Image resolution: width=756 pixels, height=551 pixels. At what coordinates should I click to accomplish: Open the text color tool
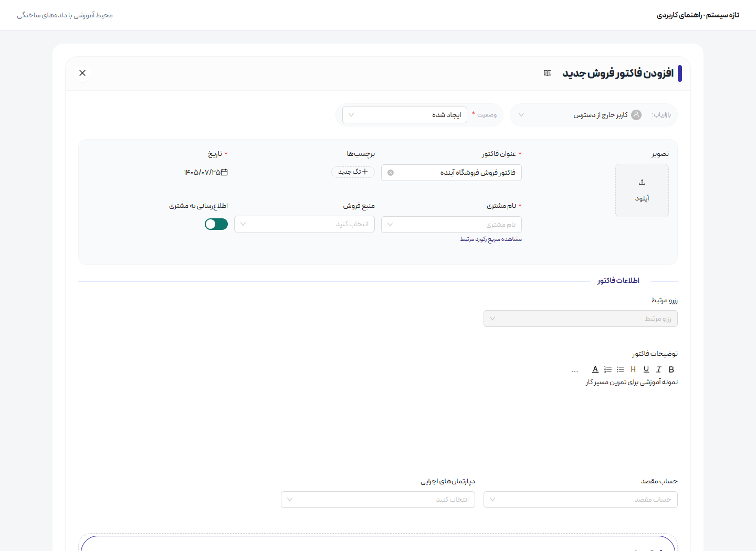[x=595, y=369]
